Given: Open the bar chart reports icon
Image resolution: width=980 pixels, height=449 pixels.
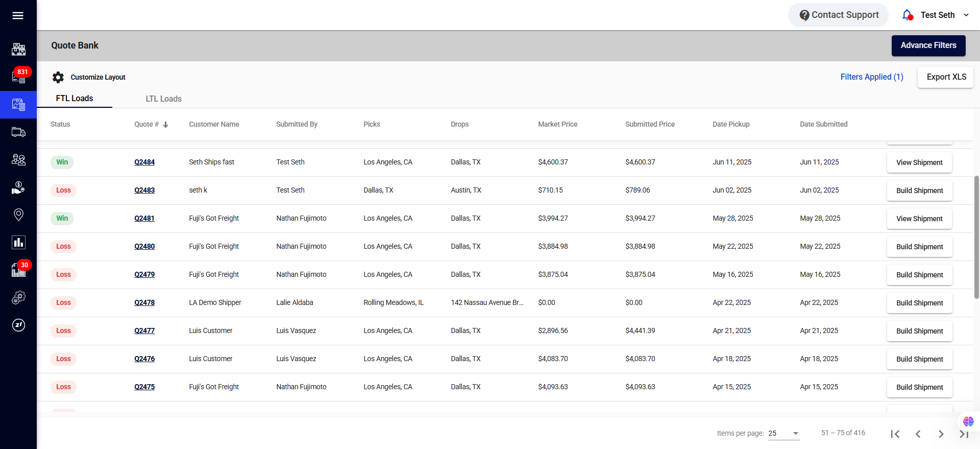Looking at the screenshot, I should [x=18, y=242].
